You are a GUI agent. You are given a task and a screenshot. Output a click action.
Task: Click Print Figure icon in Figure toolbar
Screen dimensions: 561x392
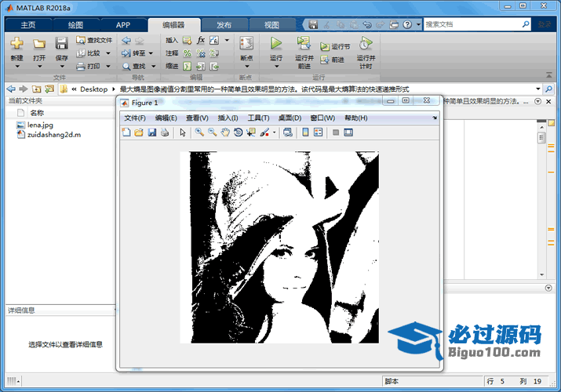tap(165, 132)
